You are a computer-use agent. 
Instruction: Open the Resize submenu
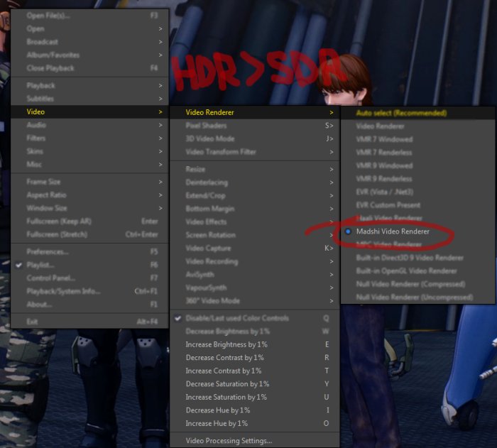255,169
